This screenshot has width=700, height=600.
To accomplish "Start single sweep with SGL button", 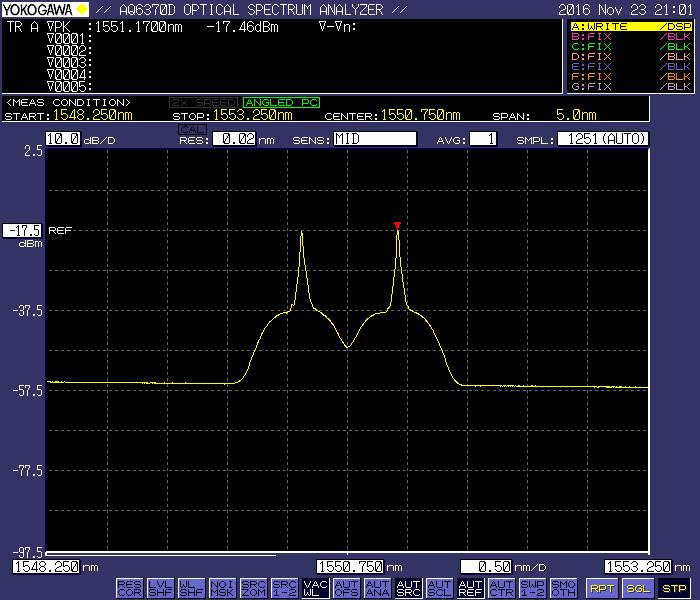I will click(x=638, y=588).
